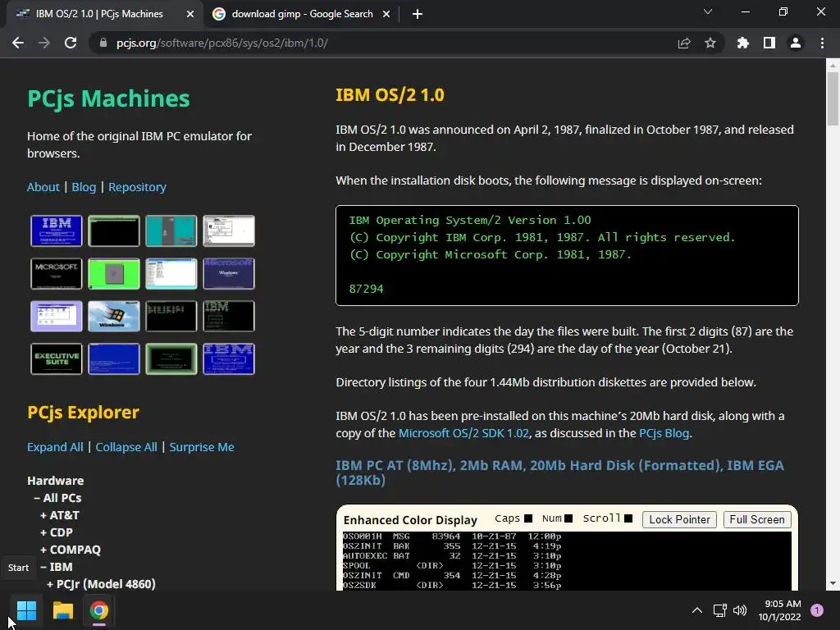Open a new browser tab
840x630 pixels.
[418, 14]
